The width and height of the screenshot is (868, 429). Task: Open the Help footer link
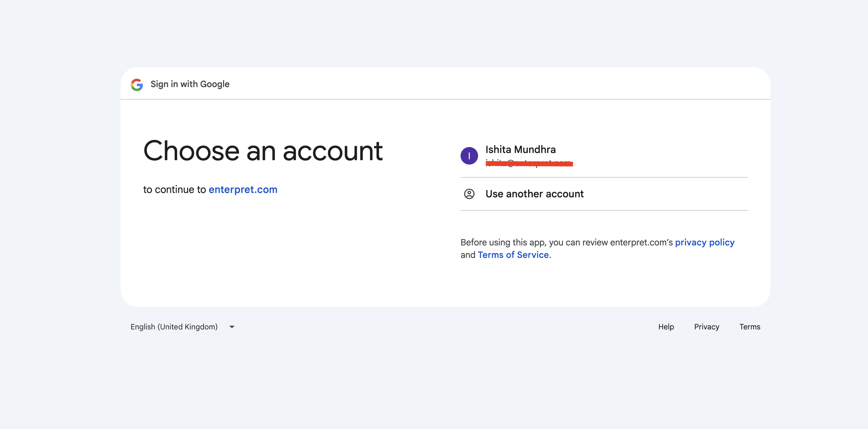click(666, 327)
